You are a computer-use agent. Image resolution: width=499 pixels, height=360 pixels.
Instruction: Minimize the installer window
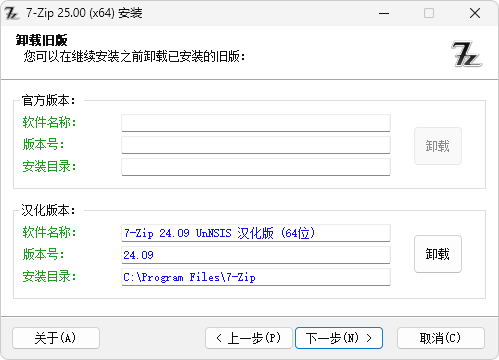tap(384, 13)
